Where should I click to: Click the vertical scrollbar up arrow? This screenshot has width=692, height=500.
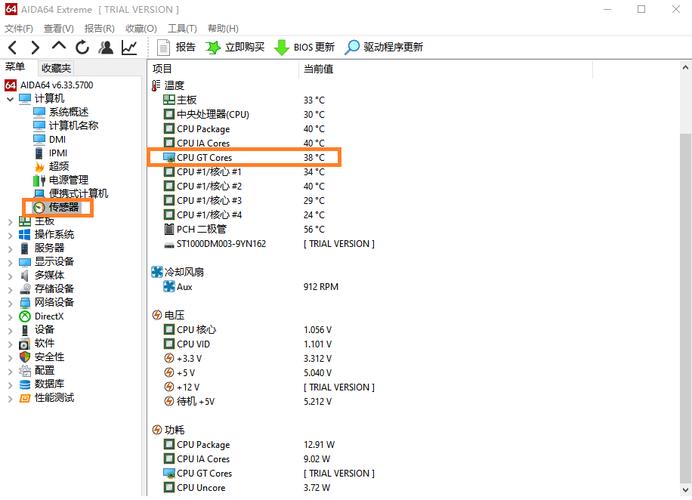685,68
